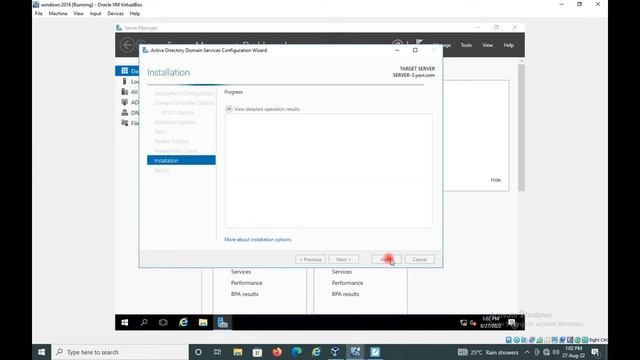The width and height of the screenshot is (640, 360).
Task: Open host notification center icon
Action: click(x=595, y=352)
